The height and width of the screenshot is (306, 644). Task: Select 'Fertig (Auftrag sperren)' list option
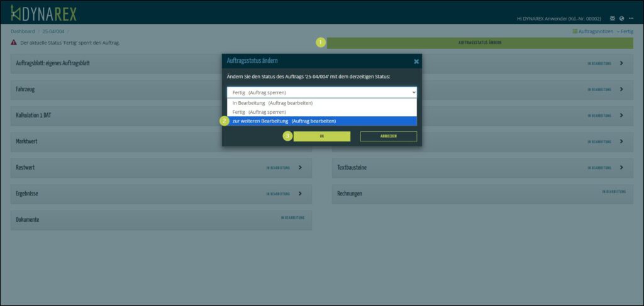[x=259, y=112]
